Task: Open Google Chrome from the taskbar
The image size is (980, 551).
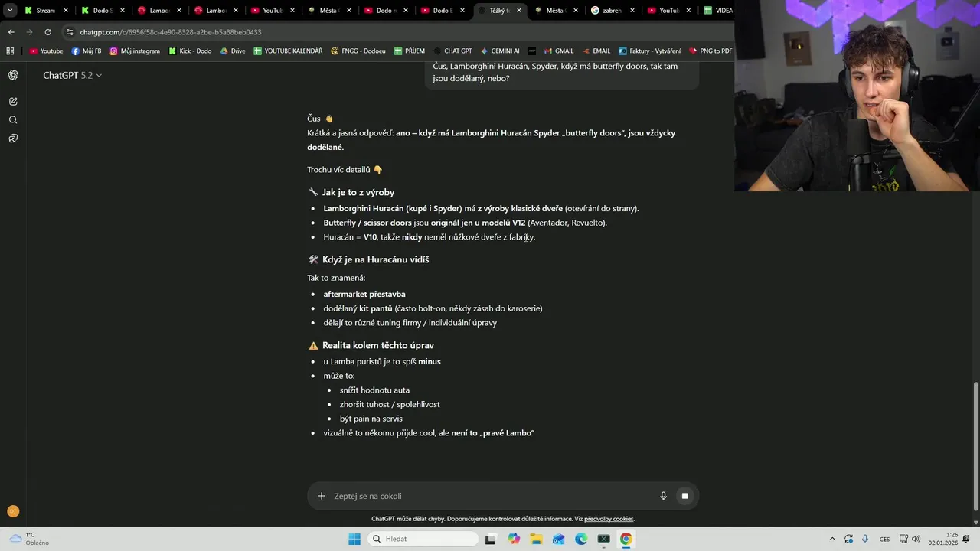Action: 626,539
